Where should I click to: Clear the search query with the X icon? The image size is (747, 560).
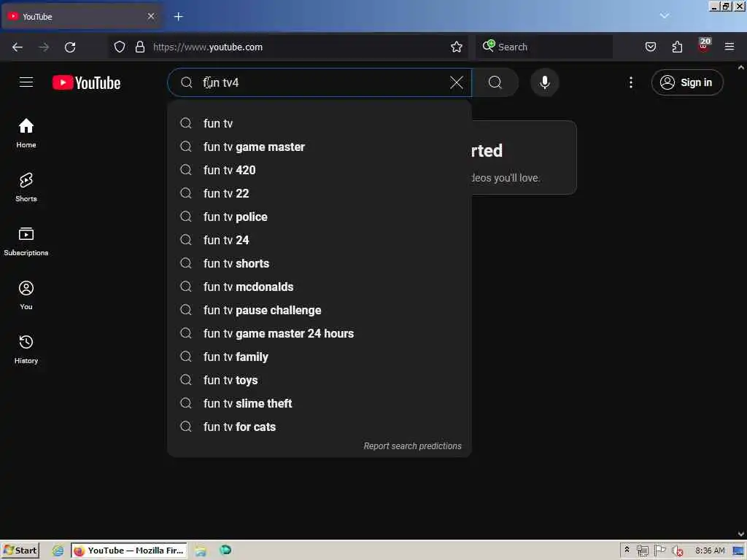click(456, 82)
